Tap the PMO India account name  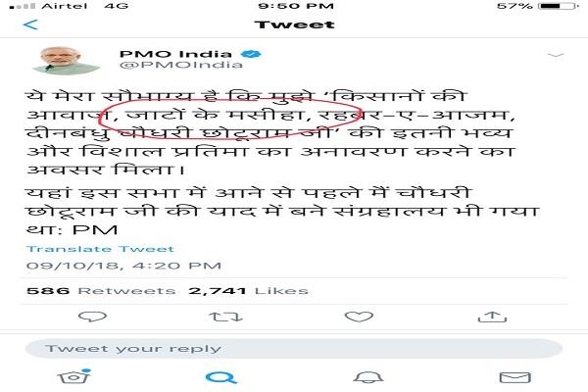(175, 54)
